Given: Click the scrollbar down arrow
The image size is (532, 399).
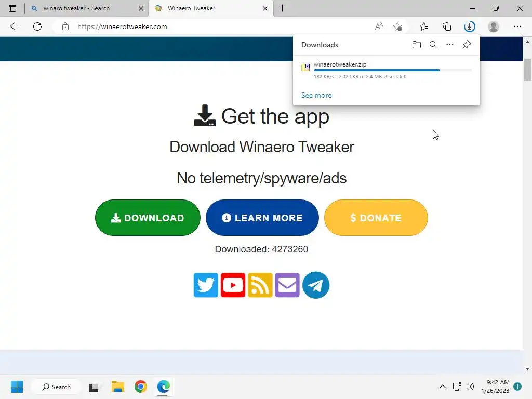Looking at the screenshot, I should point(527,369).
